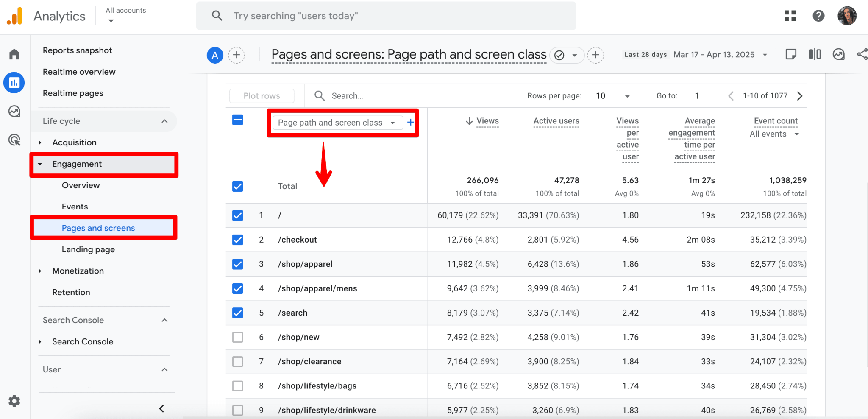Select the Explore icon in the left sidebar

(x=14, y=112)
